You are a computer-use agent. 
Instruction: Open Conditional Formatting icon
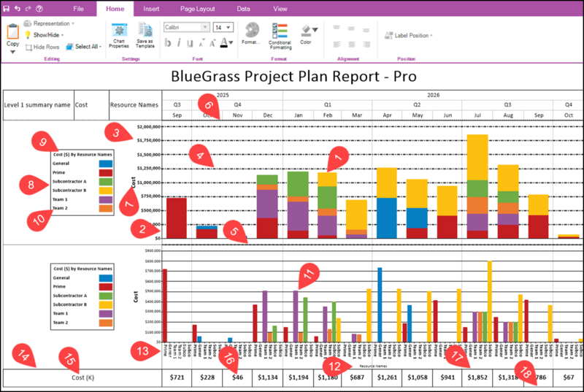[x=280, y=31]
